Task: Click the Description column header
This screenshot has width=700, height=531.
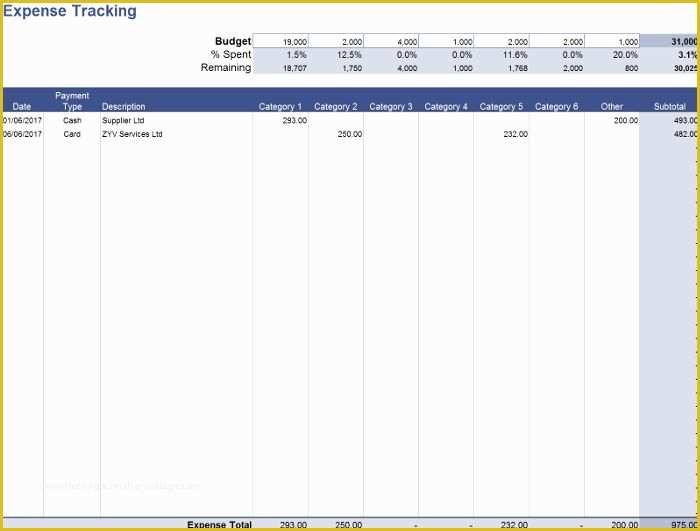Action: (124, 106)
